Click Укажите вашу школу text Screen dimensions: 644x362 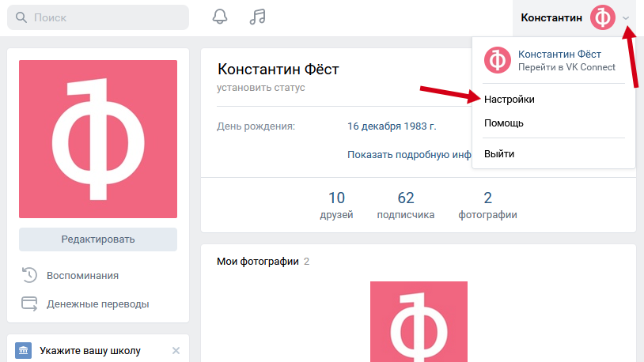(x=90, y=350)
